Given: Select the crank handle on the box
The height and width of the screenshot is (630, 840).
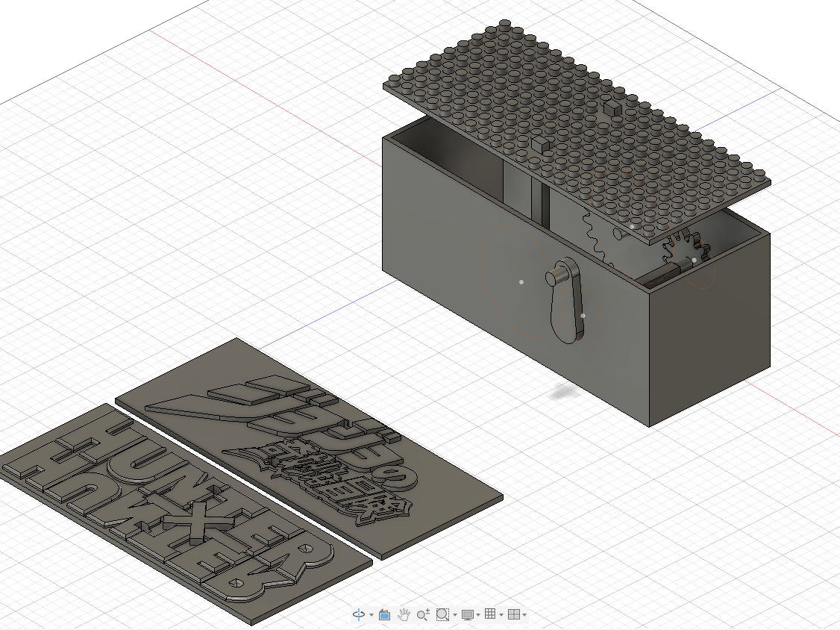Looking at the screenshot, I should 565,300.
